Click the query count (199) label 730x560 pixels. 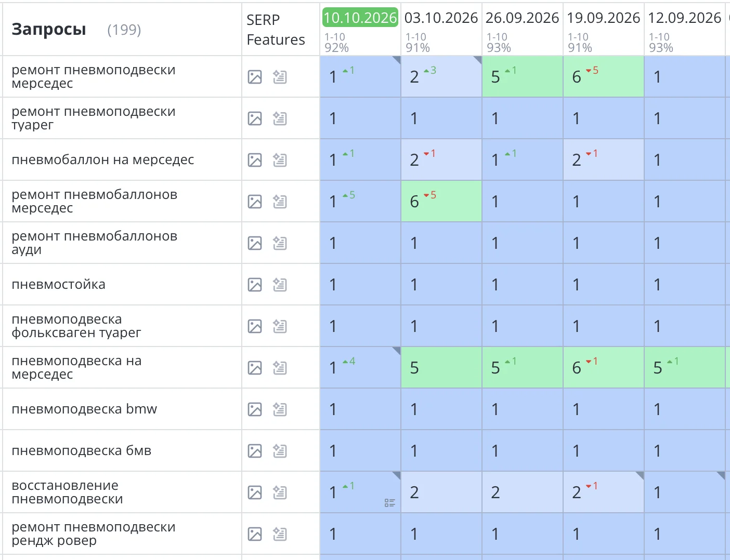124,30
